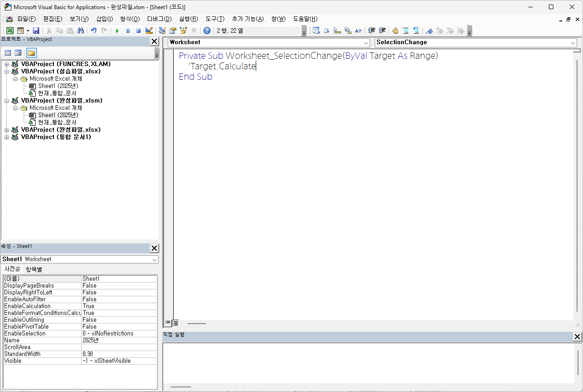Click the EnableCalculation property row
583x392 pixels.
coord(80,306)
